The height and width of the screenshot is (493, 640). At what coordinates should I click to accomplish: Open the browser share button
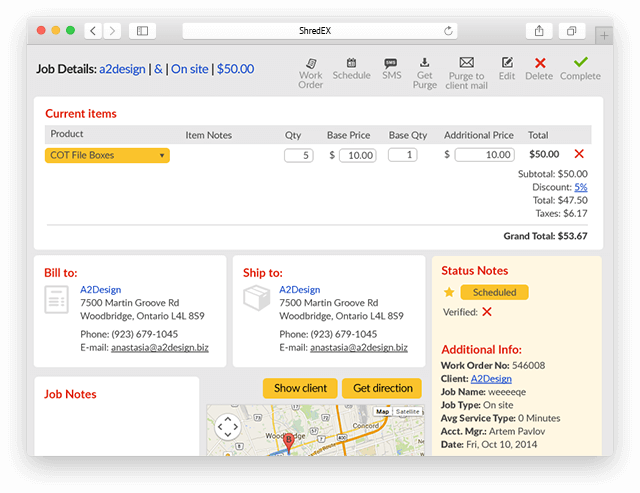539,31
